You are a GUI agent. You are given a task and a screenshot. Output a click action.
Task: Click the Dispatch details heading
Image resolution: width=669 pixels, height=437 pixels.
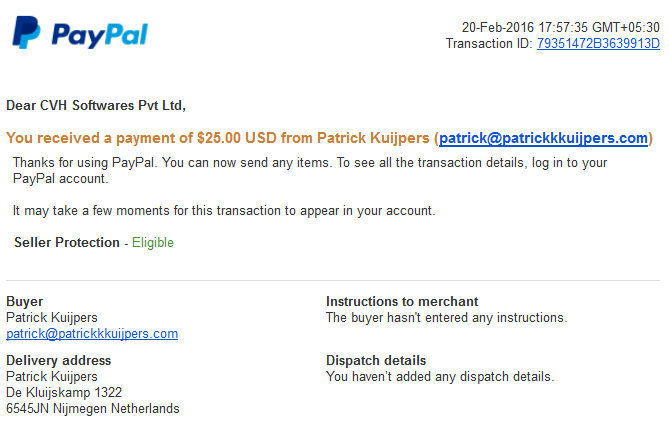[376, 361]
